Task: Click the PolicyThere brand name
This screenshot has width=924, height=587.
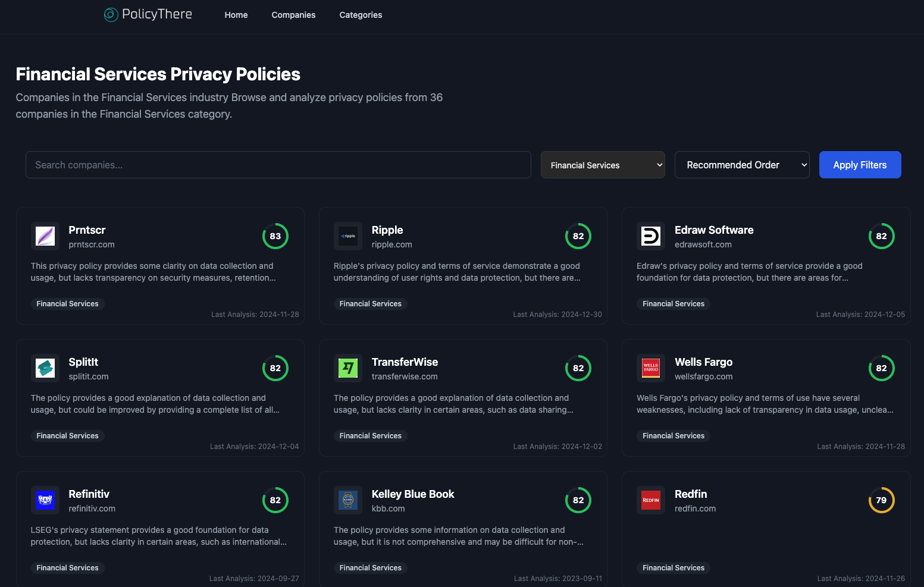Action: click(157, 14)
